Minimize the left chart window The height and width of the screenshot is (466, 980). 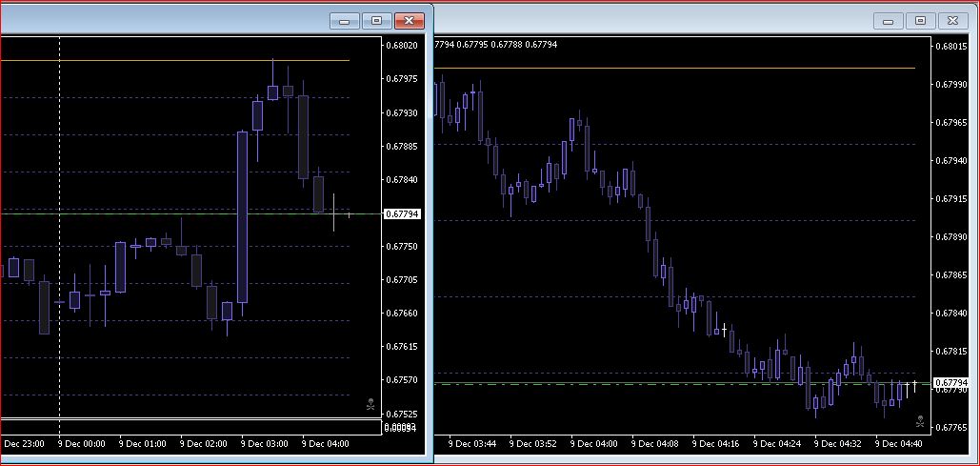tap(344, 20)
